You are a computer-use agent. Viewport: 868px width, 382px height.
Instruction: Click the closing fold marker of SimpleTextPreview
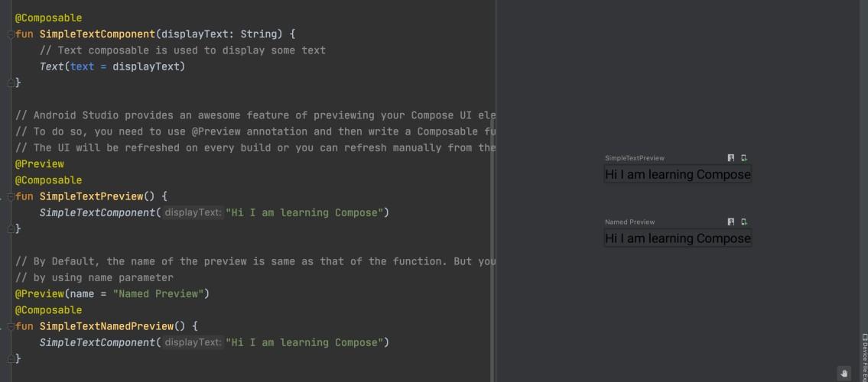11,228
